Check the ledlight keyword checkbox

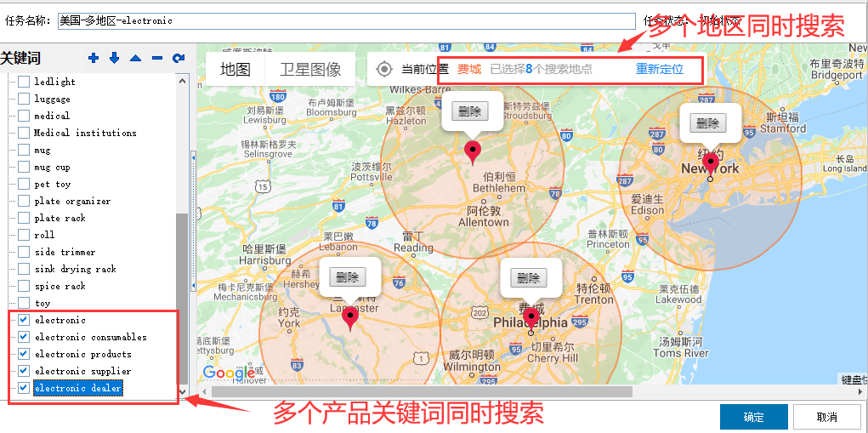pos(24,82)
